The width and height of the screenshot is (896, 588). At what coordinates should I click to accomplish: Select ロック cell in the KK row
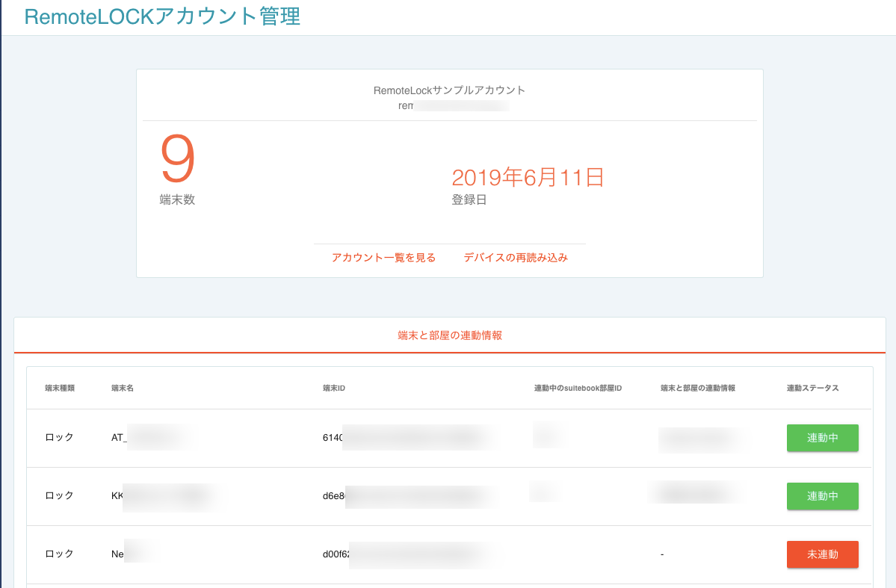click(60, 495)
